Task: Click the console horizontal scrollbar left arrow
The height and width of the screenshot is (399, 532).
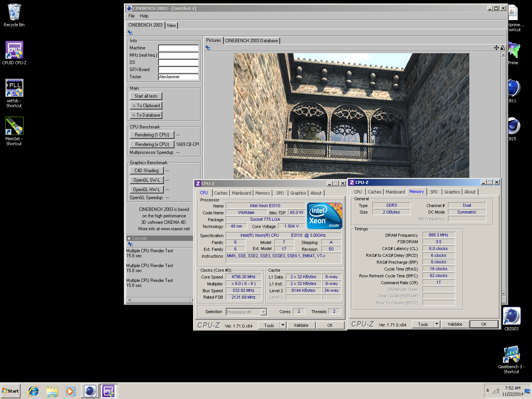Action: [x=129, y=300]
